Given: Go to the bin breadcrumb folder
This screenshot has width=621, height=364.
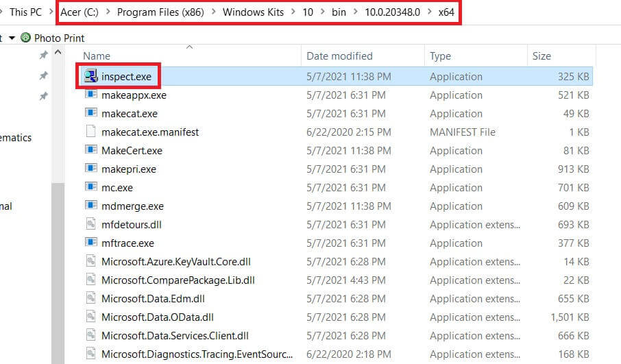Looking at the screenshot, I should click(x=339, y=12).
